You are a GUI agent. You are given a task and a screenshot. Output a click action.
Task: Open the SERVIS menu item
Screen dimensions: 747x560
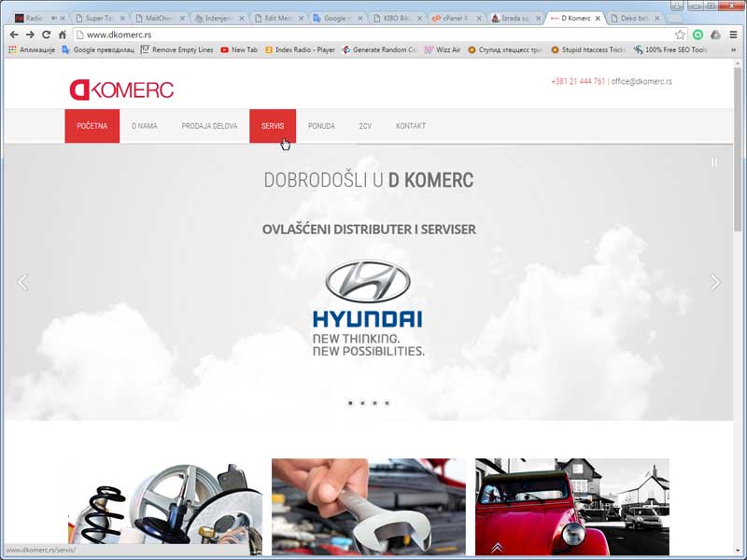click(x=273, y=126)
